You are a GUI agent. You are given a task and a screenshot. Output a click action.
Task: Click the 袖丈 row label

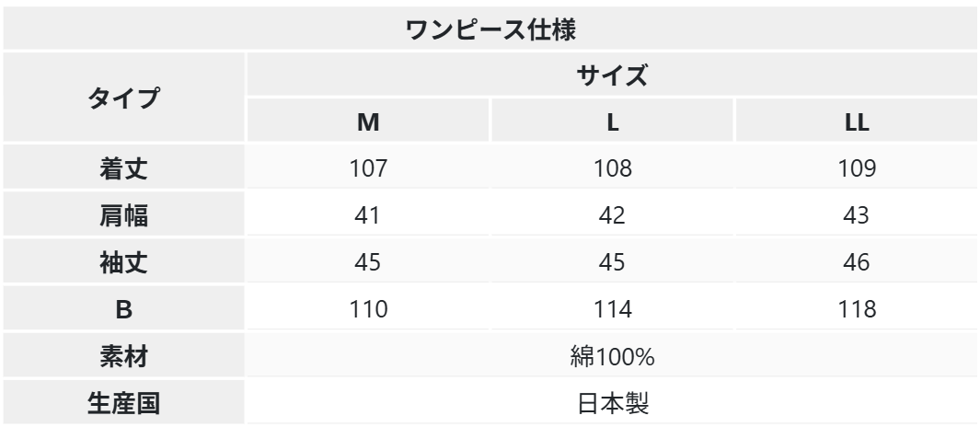click(x=123, y=260)
